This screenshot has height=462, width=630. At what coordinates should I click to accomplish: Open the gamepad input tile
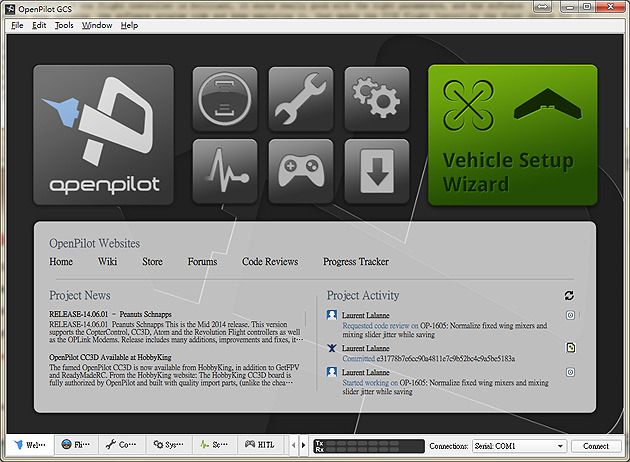click(x=301, y=171)
